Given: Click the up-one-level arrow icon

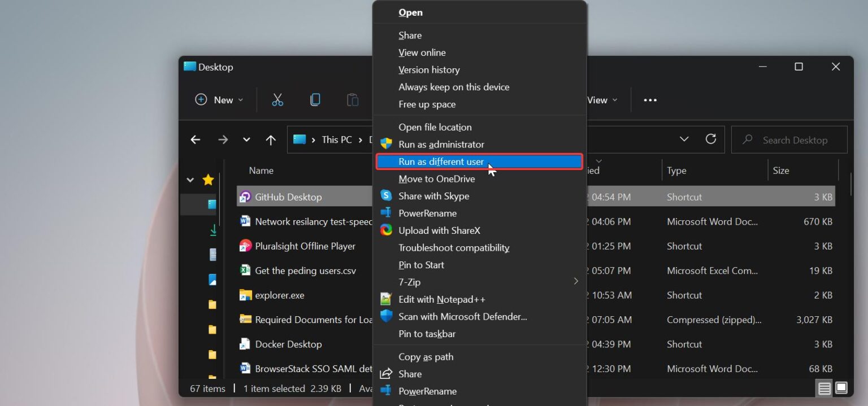Looking at the screenshot, I should 270,139.
